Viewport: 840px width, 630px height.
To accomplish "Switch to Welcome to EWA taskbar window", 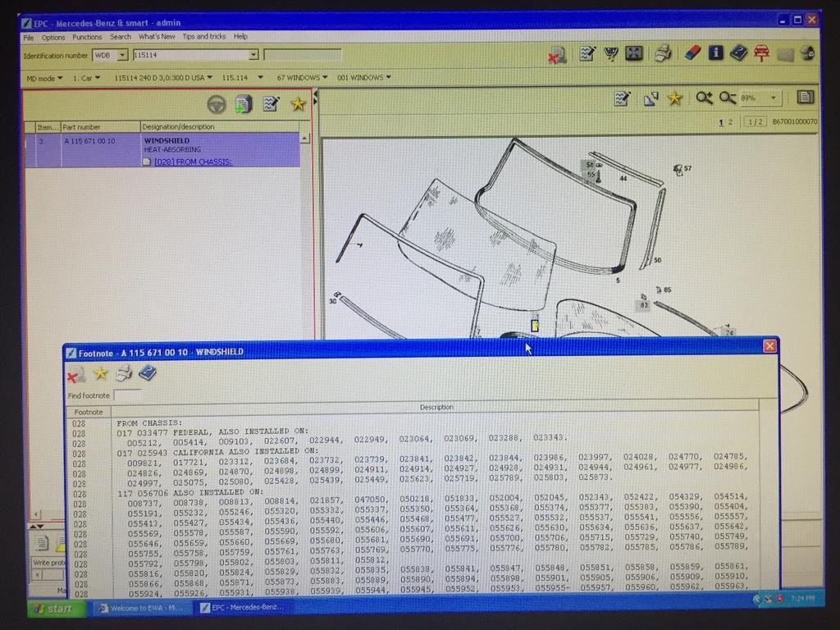I will tap(141, 608).
